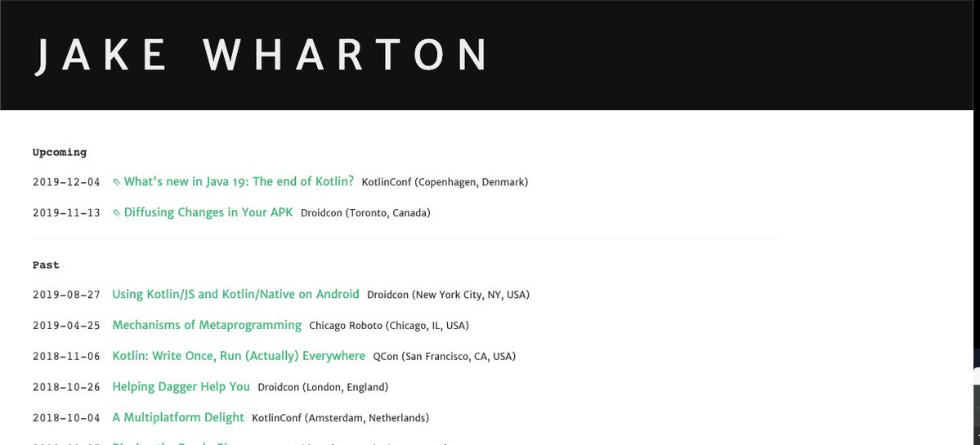Screen dimensions: 980x445
Task: Click KotlinConf (Copenhagen, Denmark) venue text
Action: tap(445, 182)
